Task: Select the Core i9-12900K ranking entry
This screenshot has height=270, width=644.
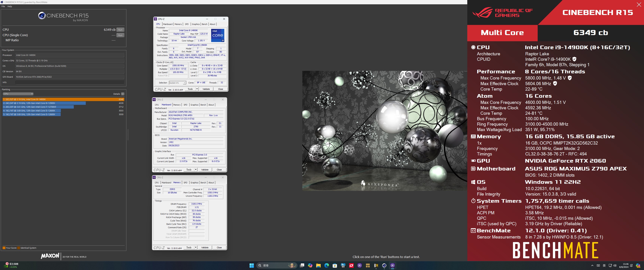Action: tap(63, 103)
